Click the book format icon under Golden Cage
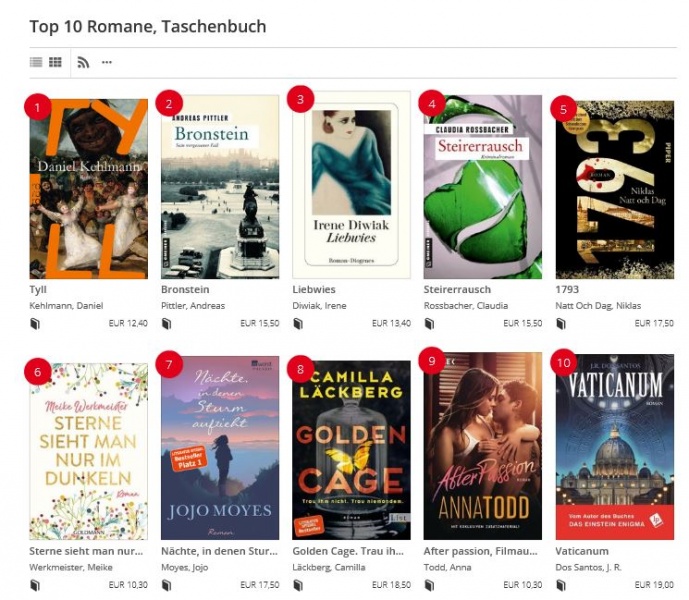The image size is (689, 600). click(x=298, y=585)
